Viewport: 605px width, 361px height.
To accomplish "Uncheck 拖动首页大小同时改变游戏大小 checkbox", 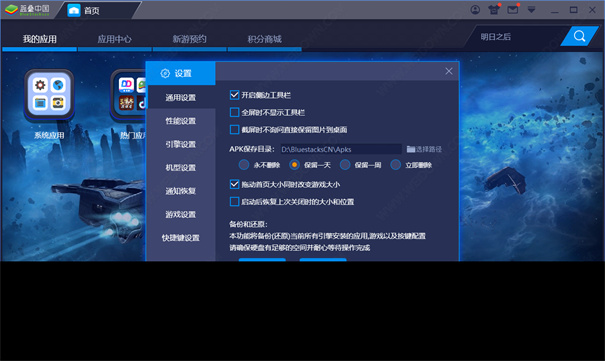I will [234, 184].
